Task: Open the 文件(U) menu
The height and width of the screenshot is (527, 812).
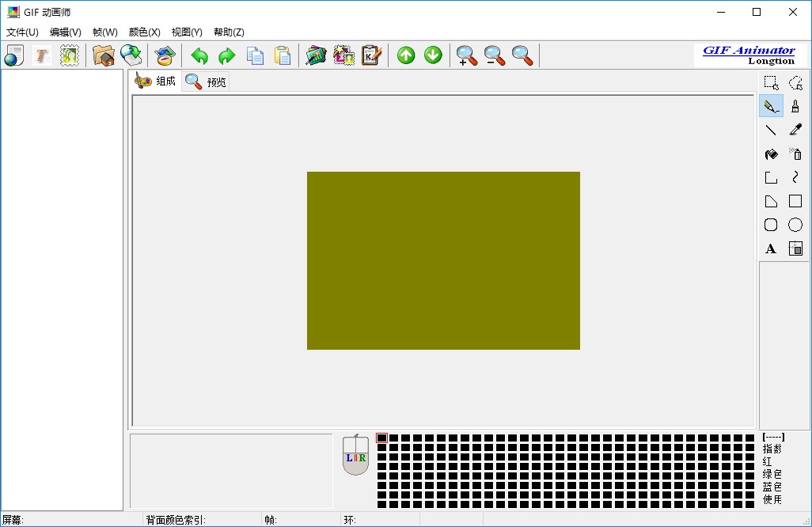Action: (x=22, y=32)
